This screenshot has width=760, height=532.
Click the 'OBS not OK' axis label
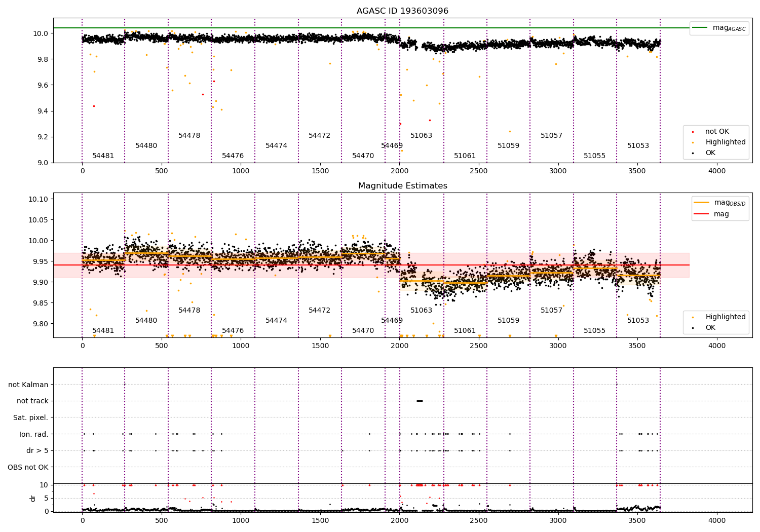(28, 467)
